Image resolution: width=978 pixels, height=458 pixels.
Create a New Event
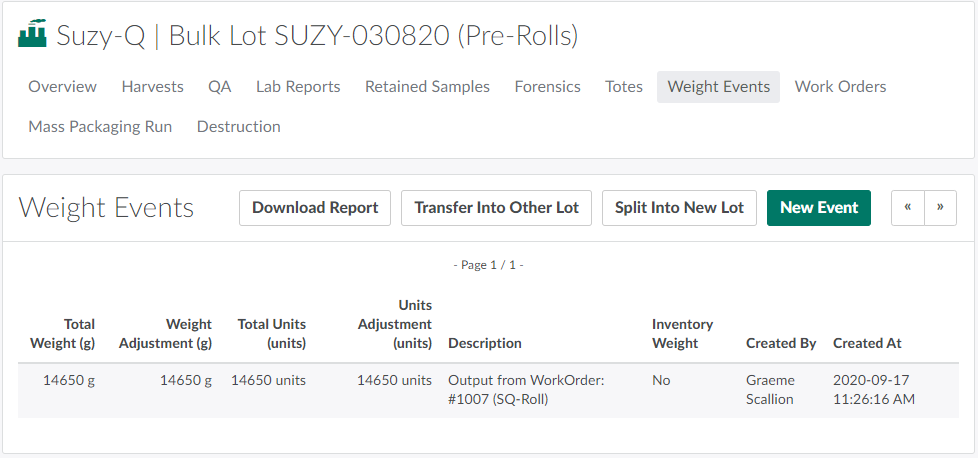[819, 208]
